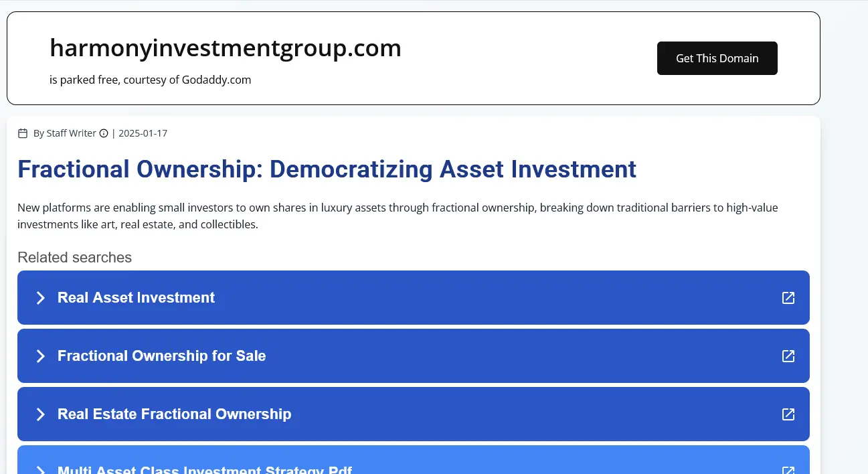Expand the Multi Asset Class Investment Strategy chevron

[40, 470]
